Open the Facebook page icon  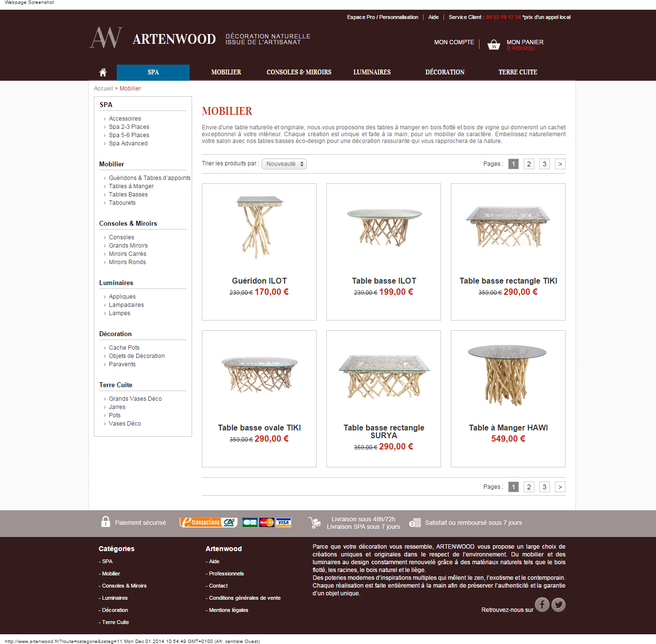(542, 605)
